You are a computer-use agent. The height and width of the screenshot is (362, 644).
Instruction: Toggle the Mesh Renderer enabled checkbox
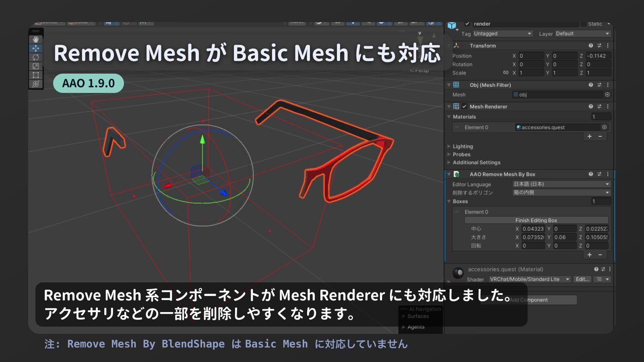click(x=464, y=107)
